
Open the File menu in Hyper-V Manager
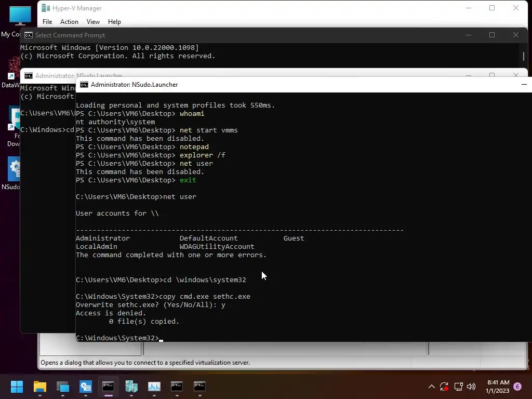(x=47, y=22)
